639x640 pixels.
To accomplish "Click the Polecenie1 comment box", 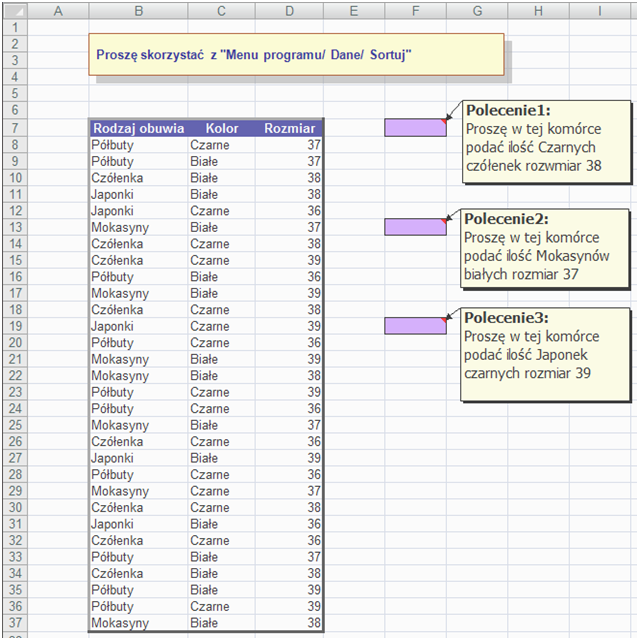I will (x=546, y=142).
